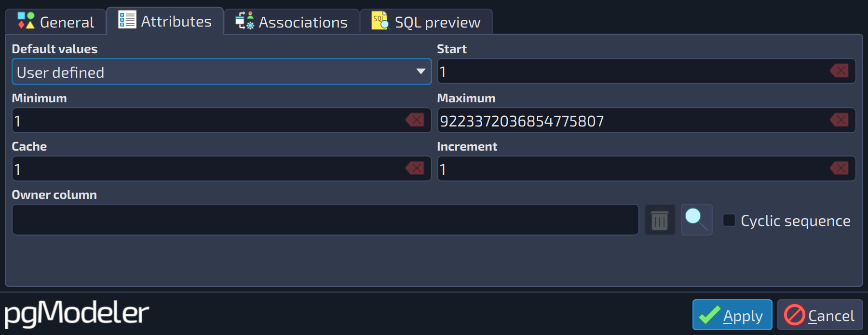Apply the sequence changes

tap(732, 315)
